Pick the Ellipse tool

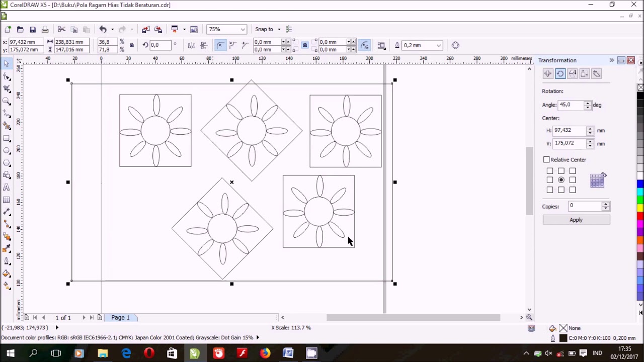tap(7, 150)
